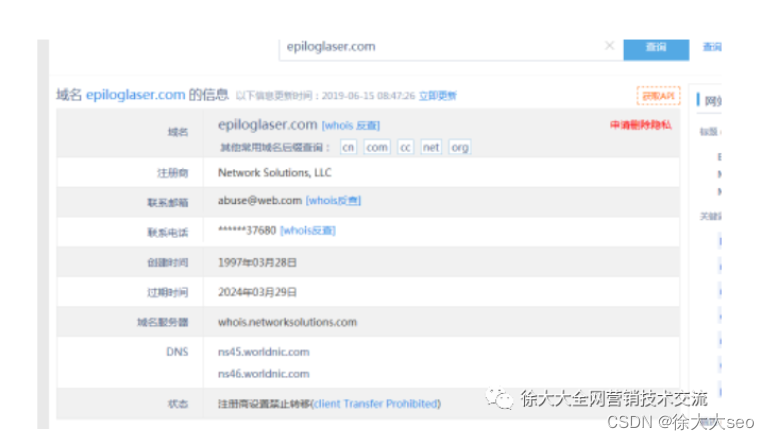Clear the domain search field with X
This screenshot has width=769, height=440.
[609, 46]
